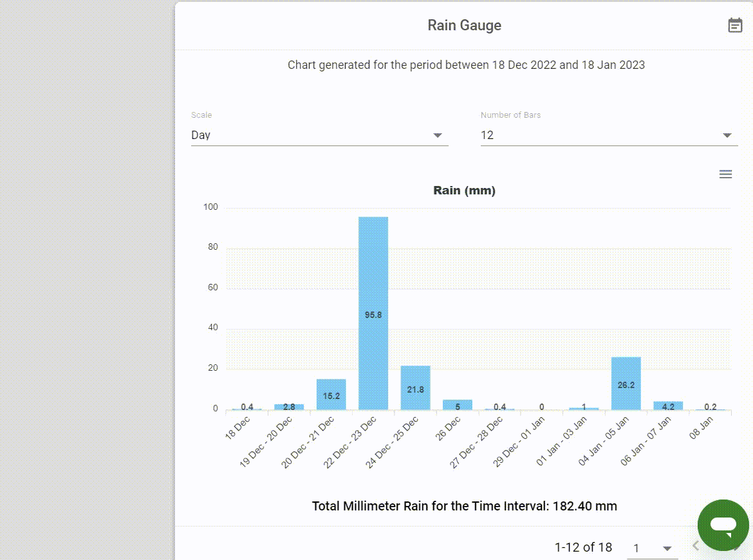
Task: Select the 15.2 bar for 20-21 Dec
Action: click(x=331, y=395)
